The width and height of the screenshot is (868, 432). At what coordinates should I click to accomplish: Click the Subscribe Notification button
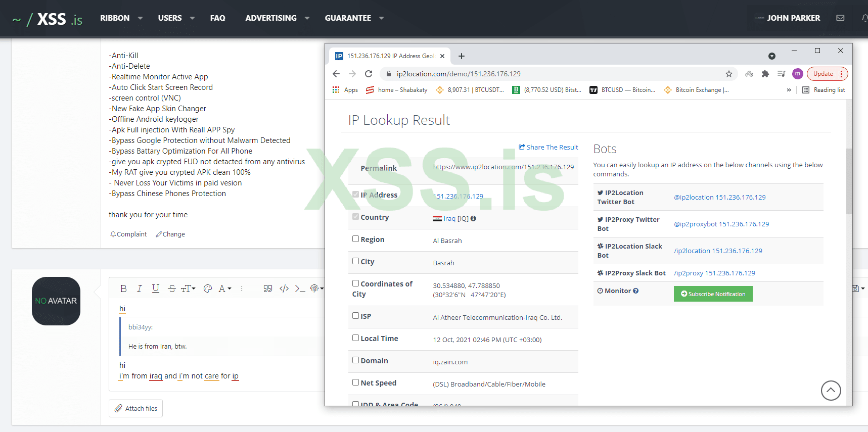pyautogui.click(x=713, y=294)
